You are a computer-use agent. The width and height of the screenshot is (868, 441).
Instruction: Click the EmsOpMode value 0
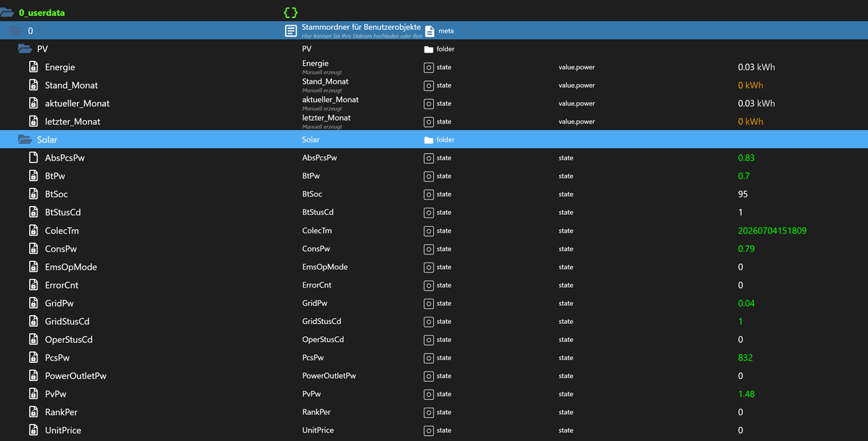coord(741,267)
